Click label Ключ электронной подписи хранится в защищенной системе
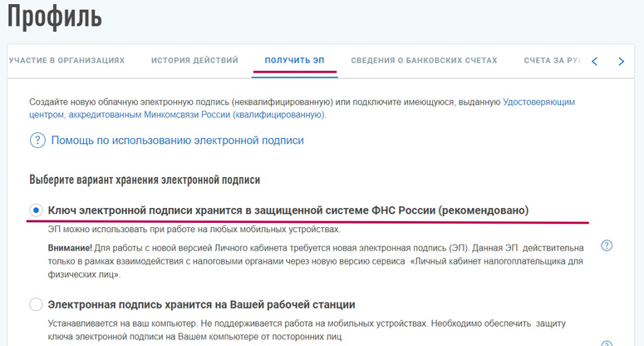 click(x=288, y=210)
